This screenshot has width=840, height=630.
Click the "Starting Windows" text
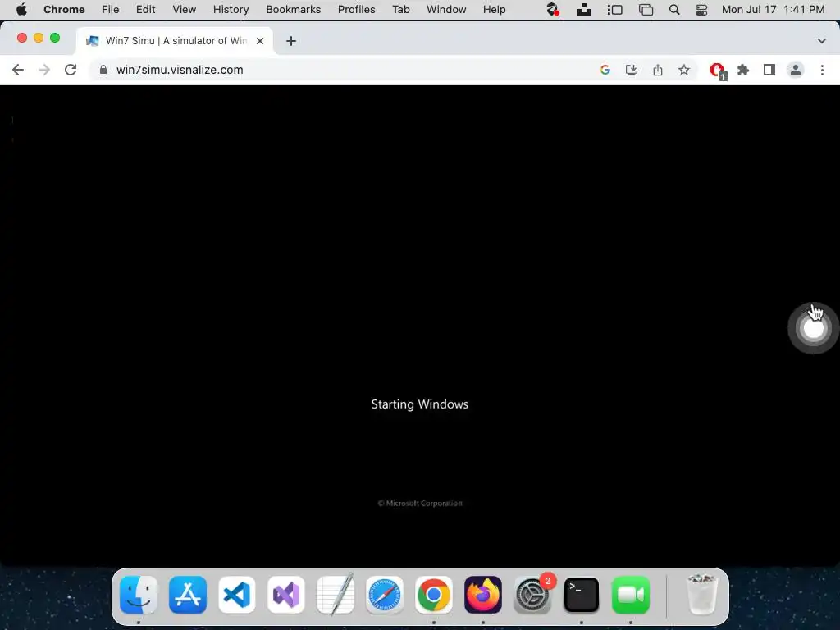click(x=419, y=404)
